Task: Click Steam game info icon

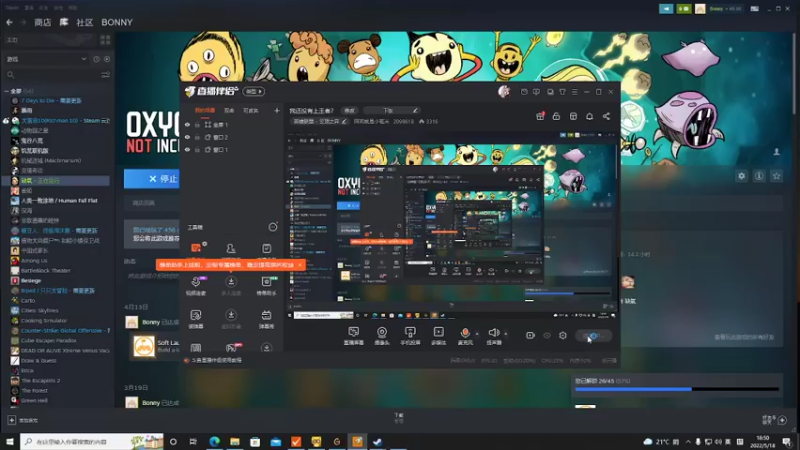Action: tap(759, 176)
